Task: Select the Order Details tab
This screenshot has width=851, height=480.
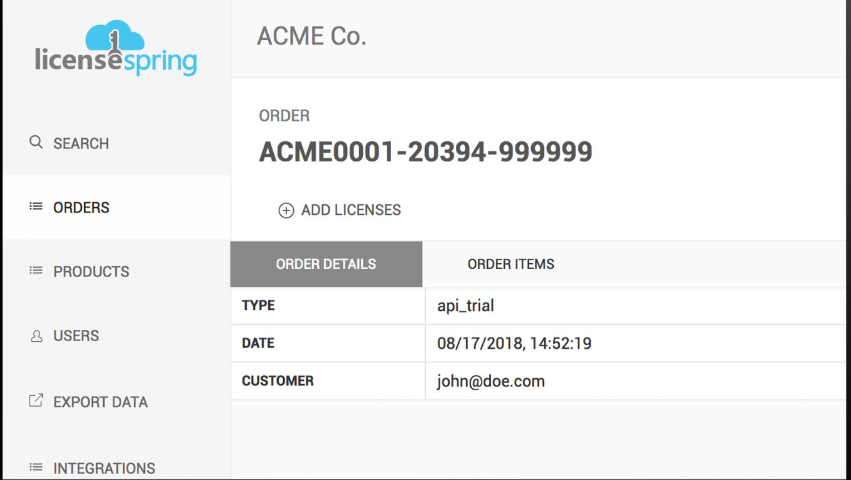Action: (x=326, y=264)
